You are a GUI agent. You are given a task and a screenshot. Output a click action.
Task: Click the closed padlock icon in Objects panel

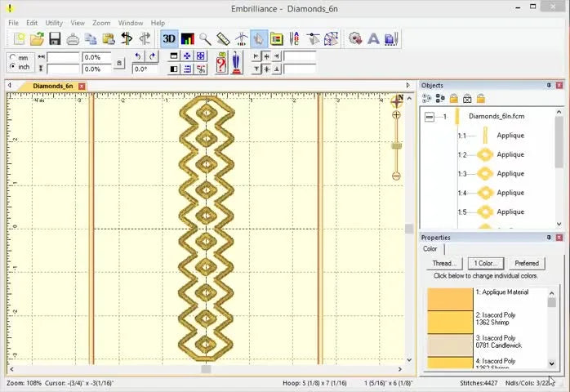(454, 98)
